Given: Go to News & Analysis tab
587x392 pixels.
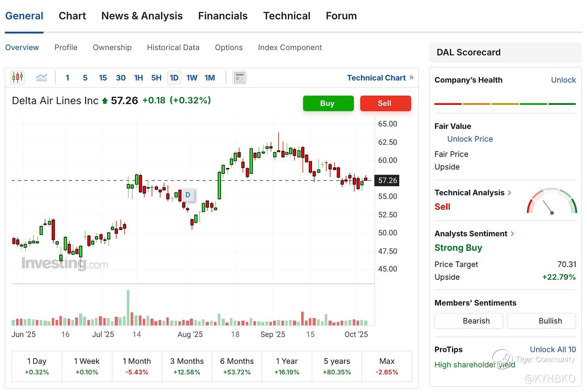Looking at the screenshot, I should (x=142, y=16).
